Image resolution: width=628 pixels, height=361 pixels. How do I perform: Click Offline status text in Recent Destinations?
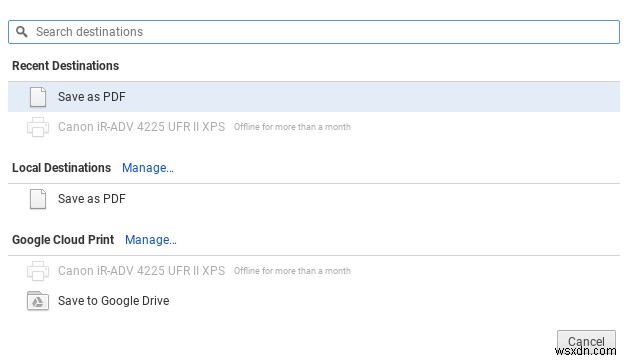point(292,127)
